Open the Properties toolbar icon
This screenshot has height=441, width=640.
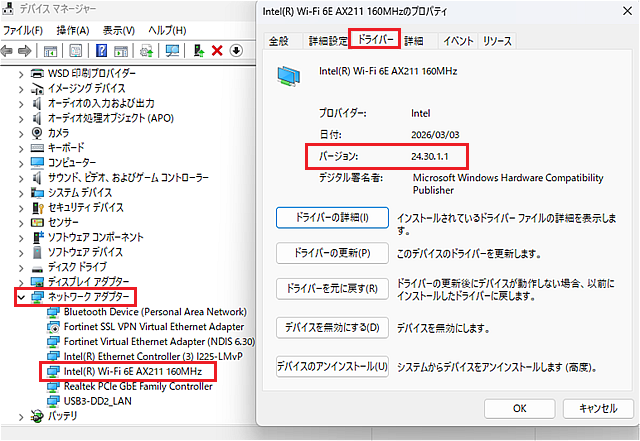tap(76, 51)
